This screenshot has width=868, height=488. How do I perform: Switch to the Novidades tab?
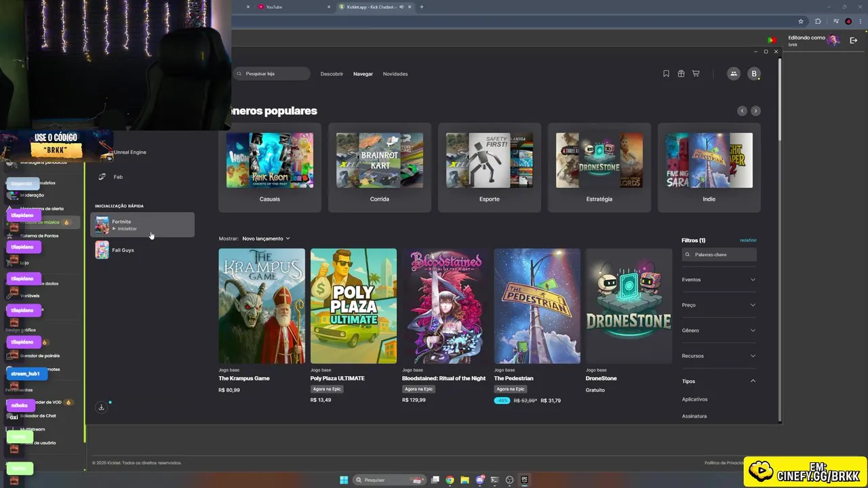pos(395,74)
